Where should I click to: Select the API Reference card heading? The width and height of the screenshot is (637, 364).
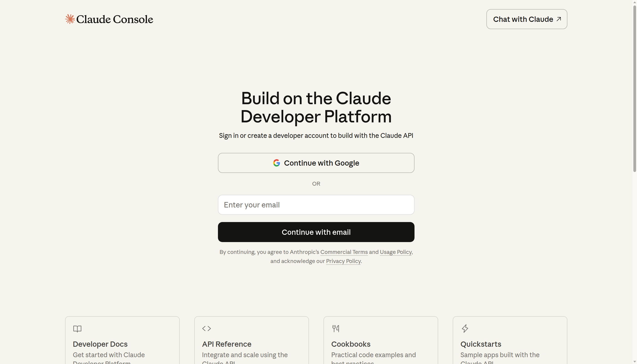point(227,344)
